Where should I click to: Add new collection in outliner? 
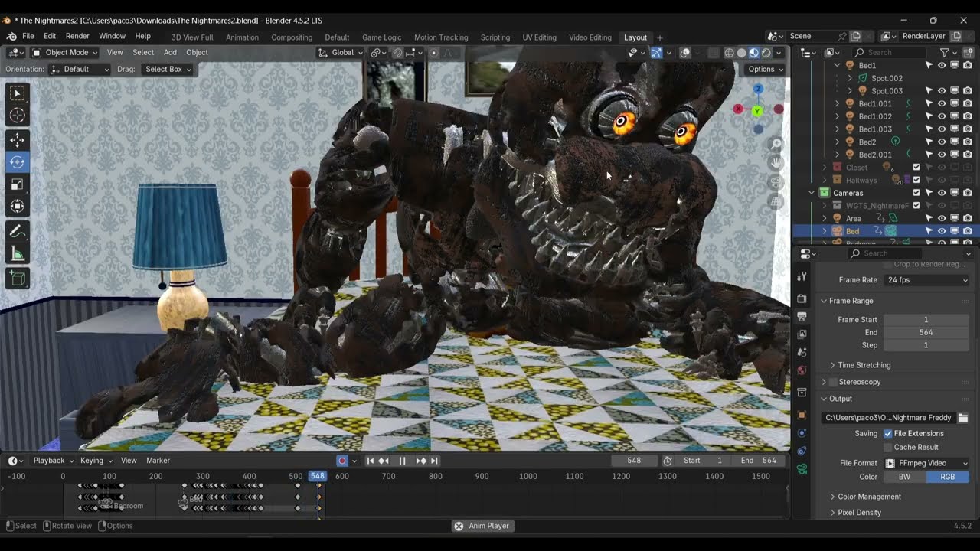[968, 52]
